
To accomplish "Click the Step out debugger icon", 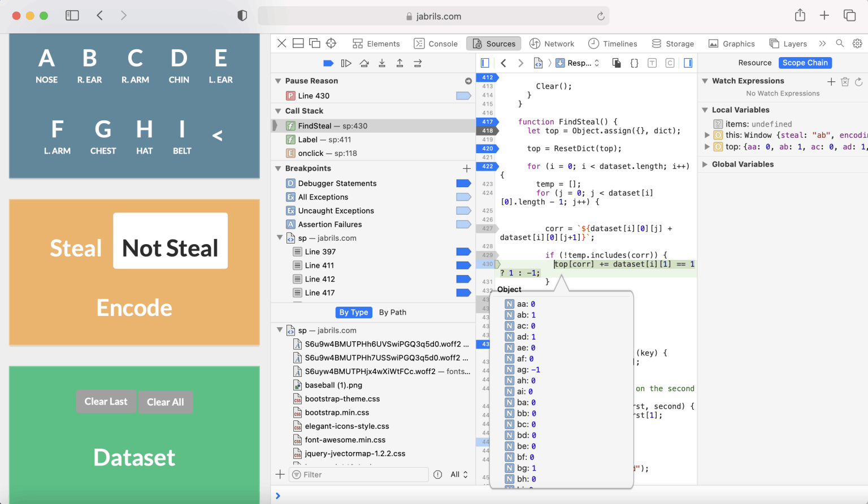I will [x=400, y=63].
